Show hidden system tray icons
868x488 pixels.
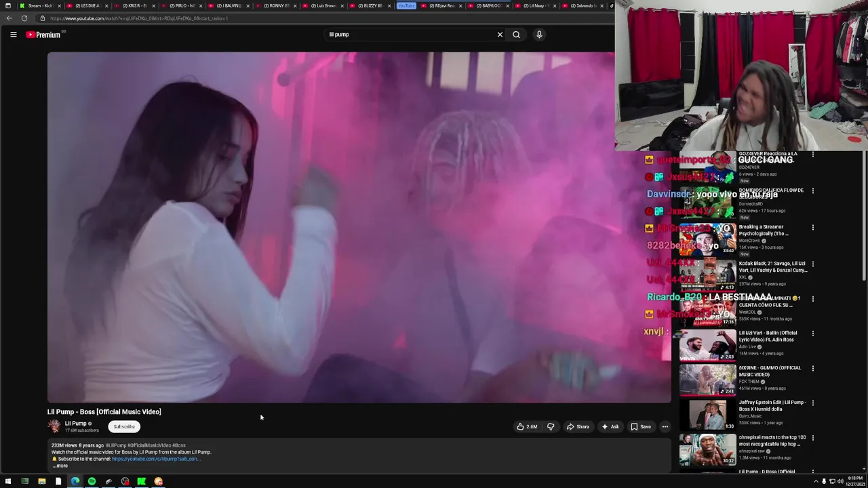click(x=816, y=481)
